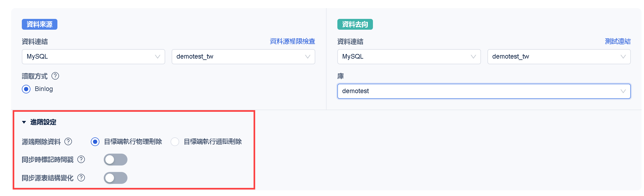644x196 pixels.
Task: Click help icon beside 源端刪除資料
Action: pos(68,141)
